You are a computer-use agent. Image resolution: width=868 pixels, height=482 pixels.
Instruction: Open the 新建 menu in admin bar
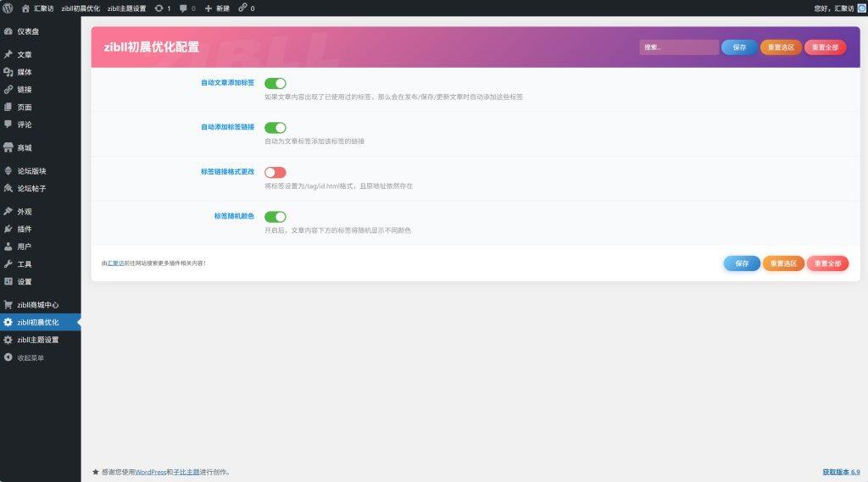point(217,8)
